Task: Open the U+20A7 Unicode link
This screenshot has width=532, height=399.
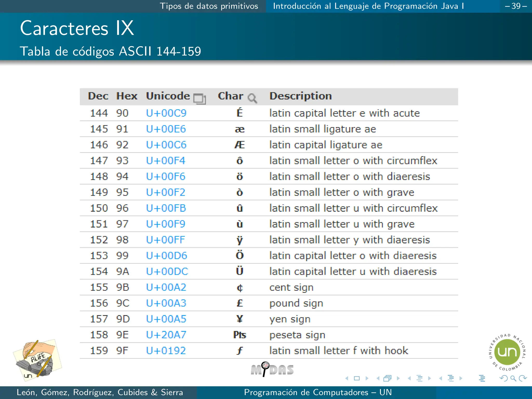Action: (166, 335)
